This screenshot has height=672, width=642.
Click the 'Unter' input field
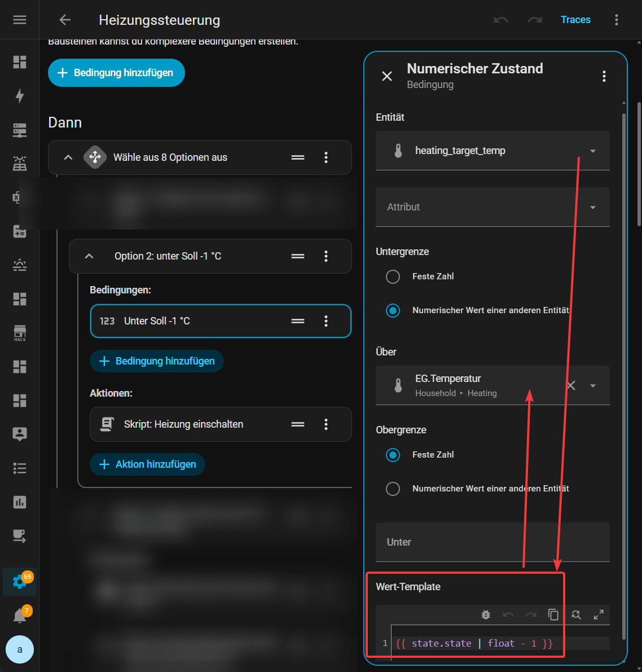click(492, 542)
